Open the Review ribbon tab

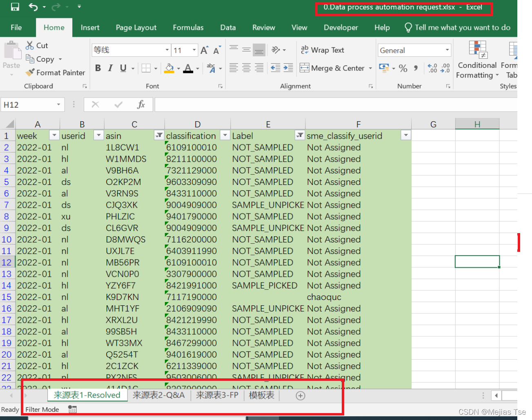click(x=264, y=27)
